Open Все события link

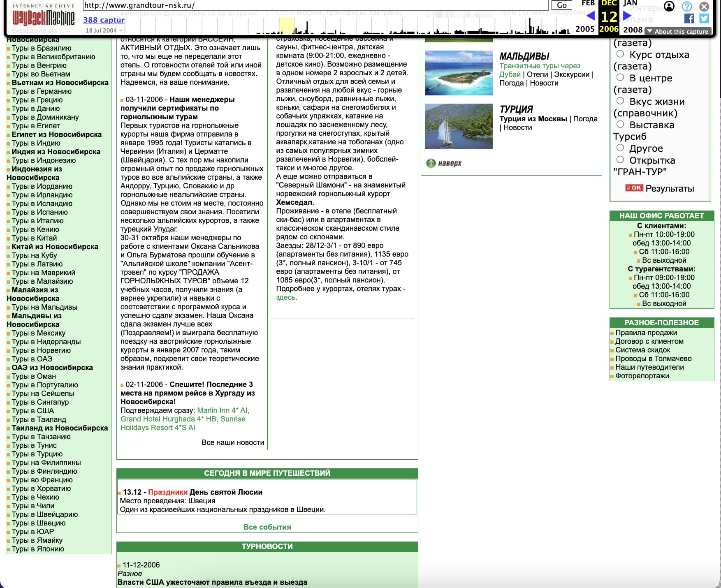pyautogui.click(x=267, y=527)
